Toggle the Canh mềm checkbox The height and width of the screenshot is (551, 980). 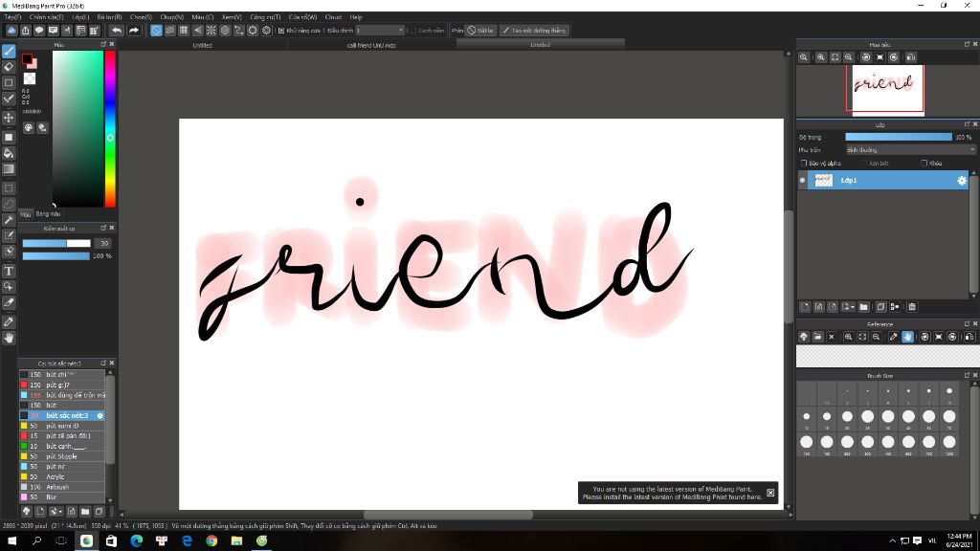[x=413, y=30]
